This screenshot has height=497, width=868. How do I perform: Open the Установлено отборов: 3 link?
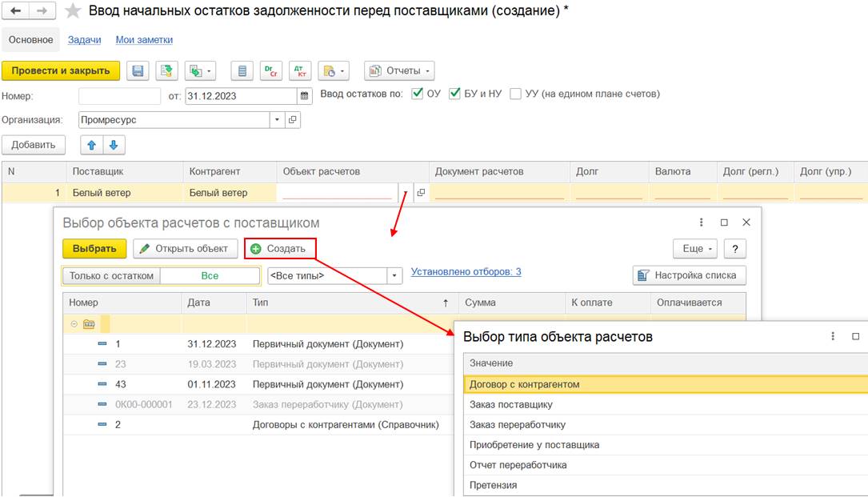[466, 272]
